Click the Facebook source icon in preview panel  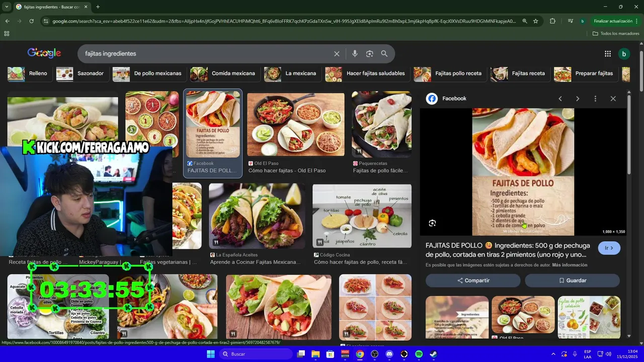tap(432, 99)
